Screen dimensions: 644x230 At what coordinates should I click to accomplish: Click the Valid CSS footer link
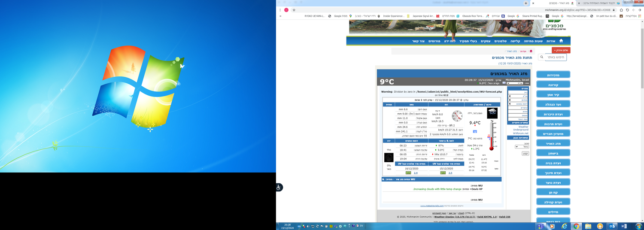tap(504, 217)
